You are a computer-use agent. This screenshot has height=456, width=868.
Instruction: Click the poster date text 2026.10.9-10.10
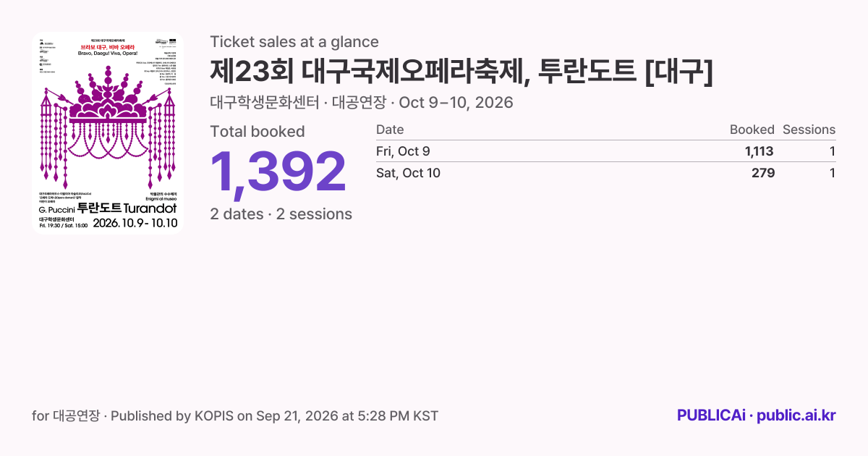[135, 222]
